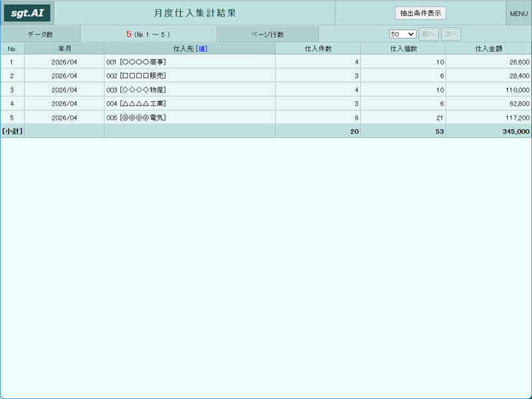Image resolution: width=532 pixels, height=399 pixels.
Task: Click quantity 21 in the 005 row
Action: (440, 118)
